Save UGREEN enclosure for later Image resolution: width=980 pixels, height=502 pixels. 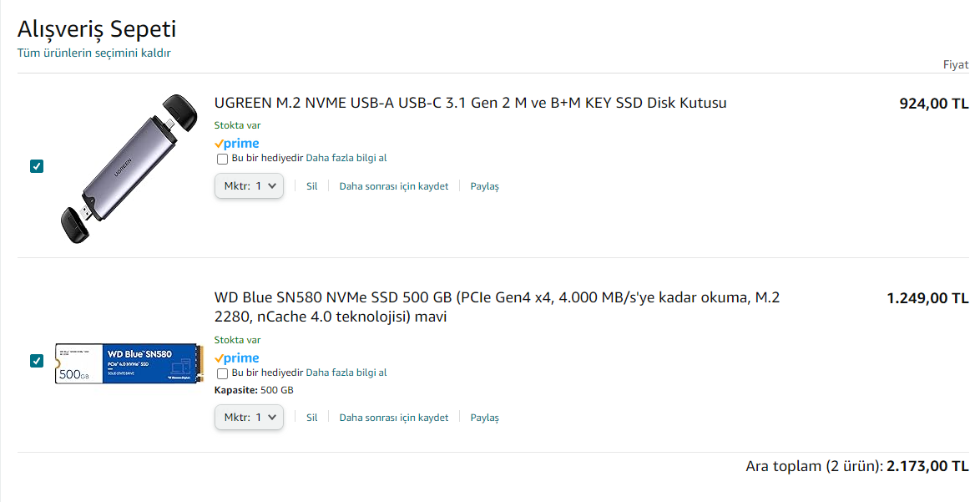coord(393,186)
